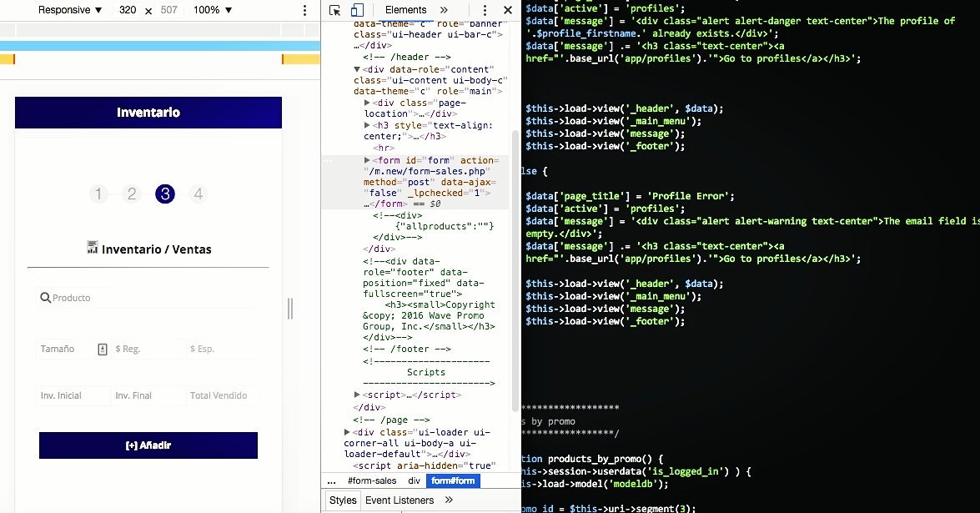Select the <!-- /footer --> comment line
Viewport: 980px width, 513px height.
click(x=406, y=350)
